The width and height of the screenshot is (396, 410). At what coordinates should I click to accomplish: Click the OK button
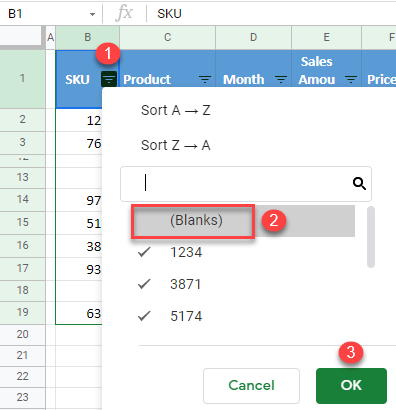pyautogui.click(x=351, y=386)
